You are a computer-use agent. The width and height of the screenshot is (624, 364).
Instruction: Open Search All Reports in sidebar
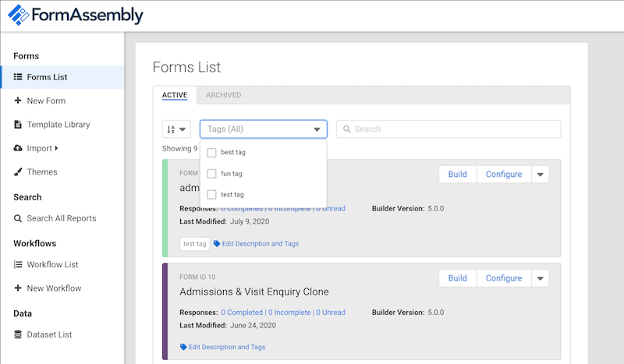[x=62, y=218]
